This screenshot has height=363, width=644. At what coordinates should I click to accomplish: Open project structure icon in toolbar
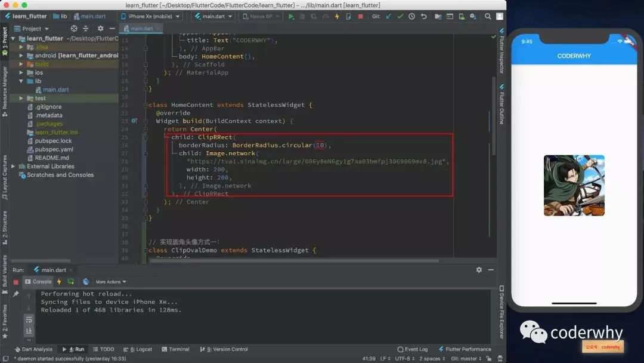[438, 17]
